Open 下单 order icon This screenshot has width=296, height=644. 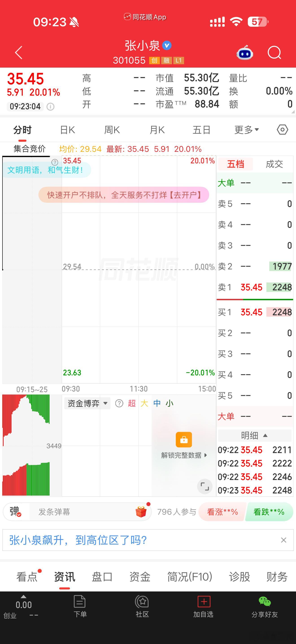(80, 607)
